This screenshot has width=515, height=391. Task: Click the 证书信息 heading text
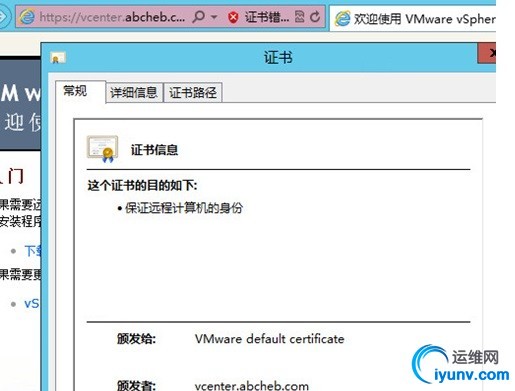click(x=154, y=150)
